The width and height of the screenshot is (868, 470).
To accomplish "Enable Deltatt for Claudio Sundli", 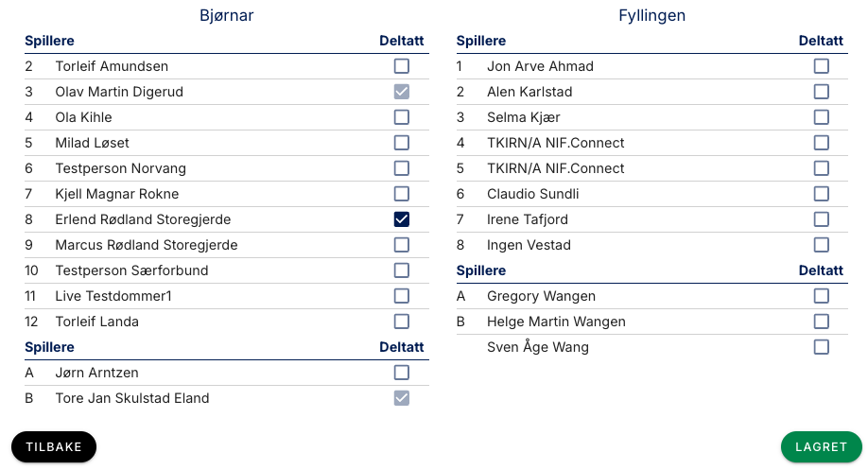I will click(x=822, y=194).
